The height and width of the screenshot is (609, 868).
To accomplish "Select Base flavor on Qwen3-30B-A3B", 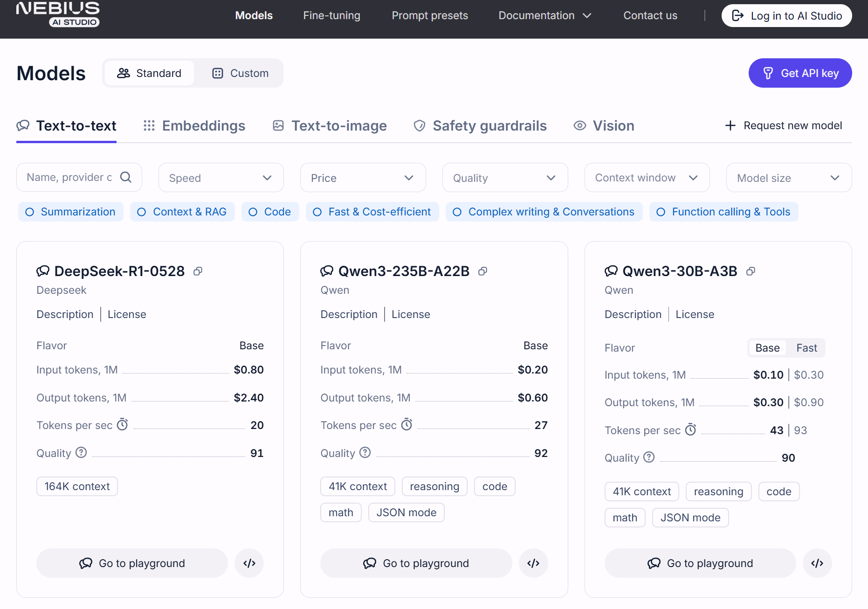I will point(767,348).
